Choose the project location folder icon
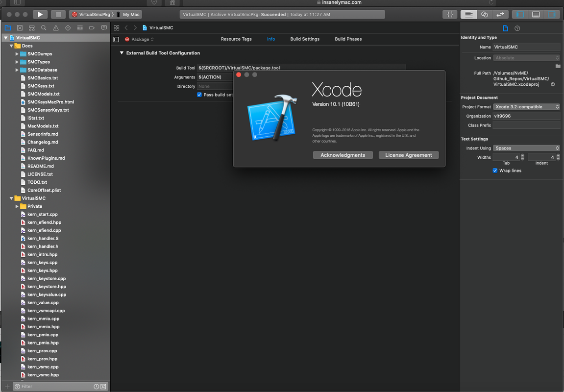Image resolution: width=564 pixels, height=392 pixels. click(558, 66)
